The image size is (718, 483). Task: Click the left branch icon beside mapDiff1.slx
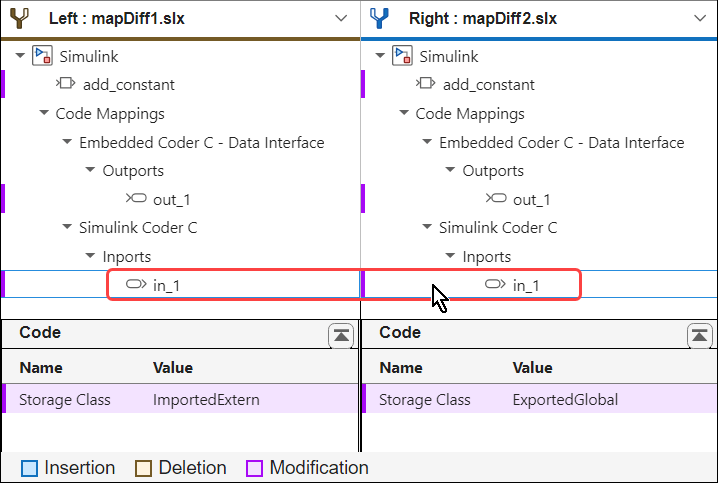tap(19, 18)
